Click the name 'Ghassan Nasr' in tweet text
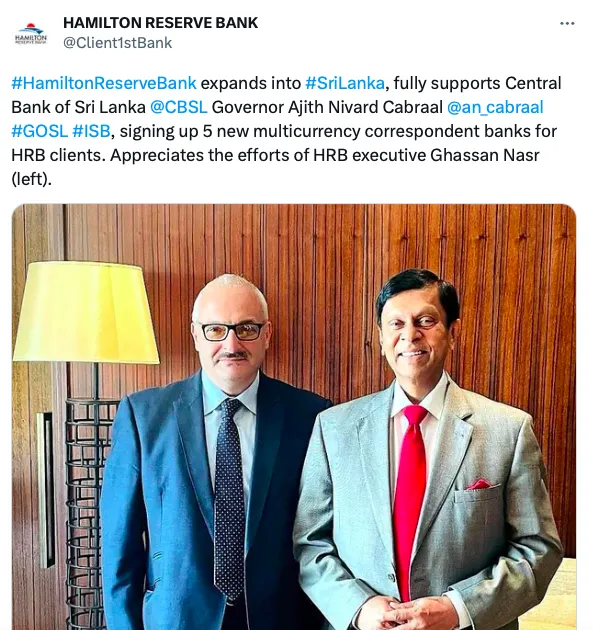 pyautogui.click(x=485, y=155)
